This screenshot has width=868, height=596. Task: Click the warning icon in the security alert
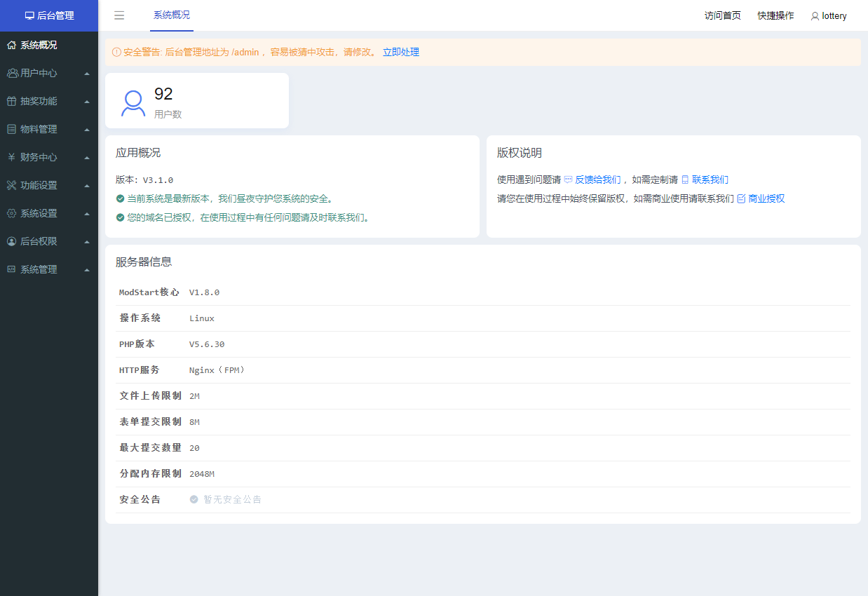point(116,52)
